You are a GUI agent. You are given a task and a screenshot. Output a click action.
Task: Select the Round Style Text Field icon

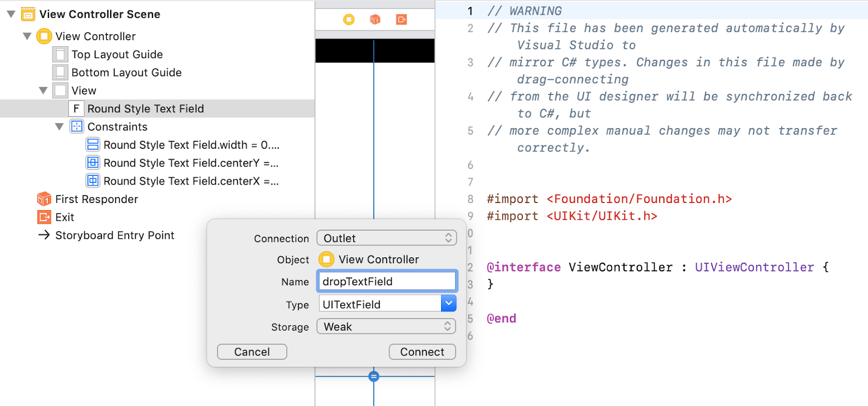(76, 108)
